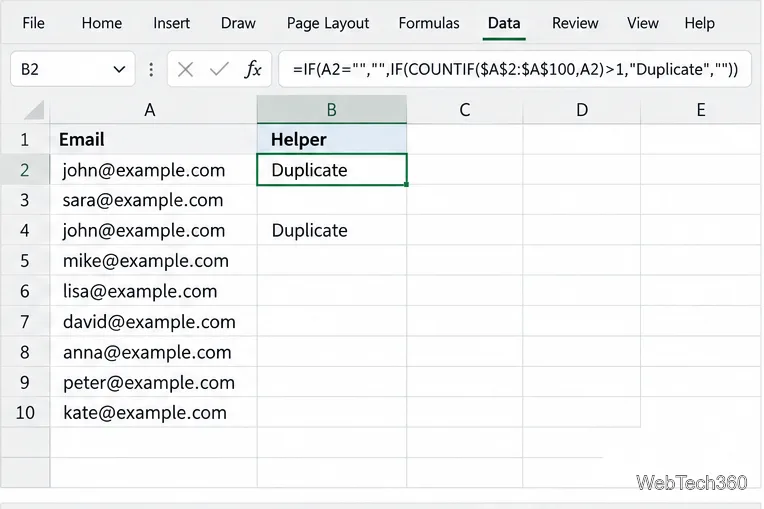Click the Email header cell
Screen dimensions: 764x509
[x=153, y=140]
